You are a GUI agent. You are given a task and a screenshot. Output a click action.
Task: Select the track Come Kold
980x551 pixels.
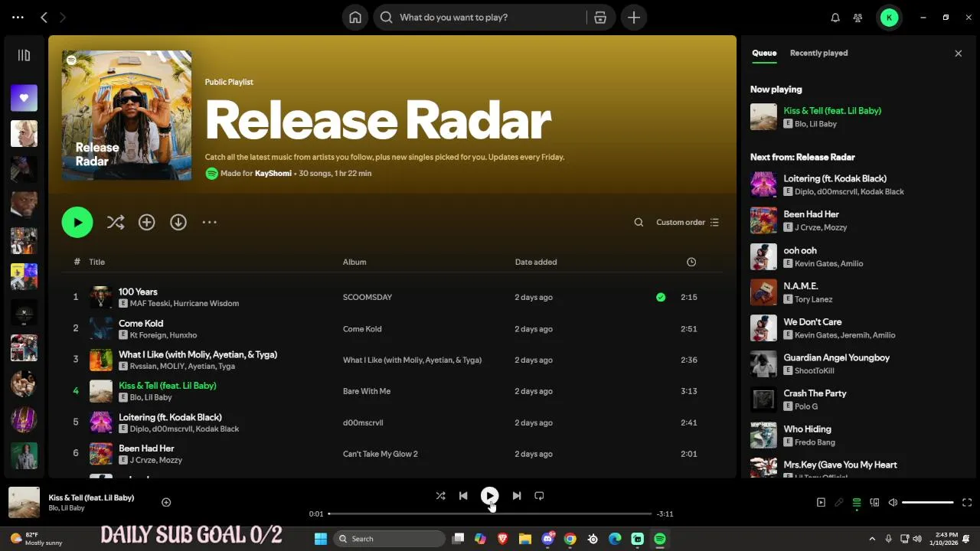coord(141,323)
